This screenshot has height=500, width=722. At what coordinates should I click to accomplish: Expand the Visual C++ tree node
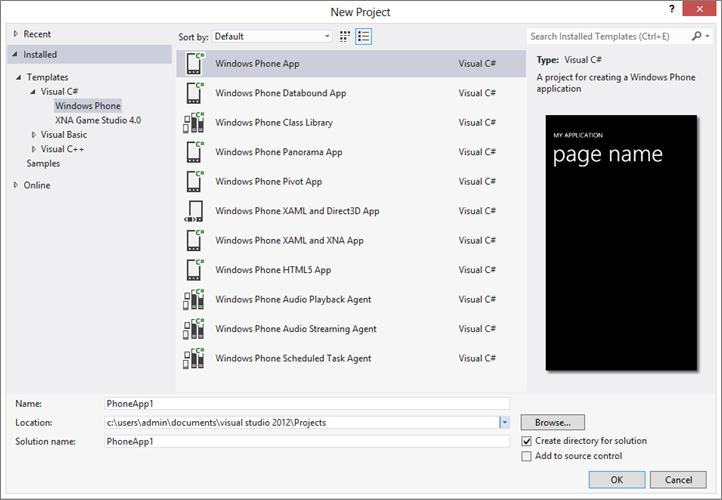pyautogui.click(x=34, y=149)
